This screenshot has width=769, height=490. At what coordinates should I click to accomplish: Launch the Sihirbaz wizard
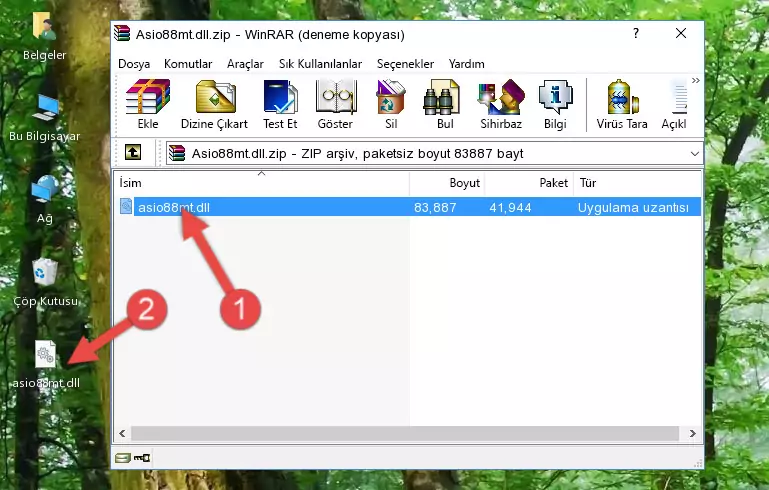(501, 104)
